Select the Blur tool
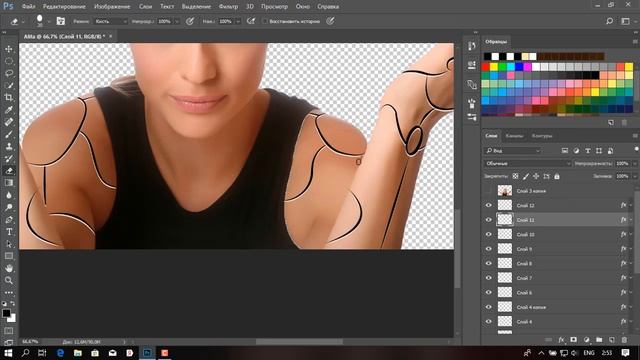Screen dimensions: 640x360 9,195
